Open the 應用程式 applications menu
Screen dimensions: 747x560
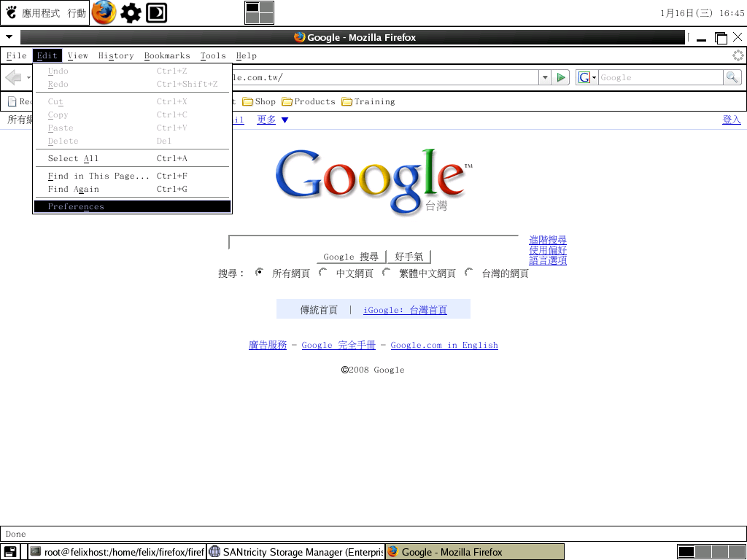click(41, 13)
